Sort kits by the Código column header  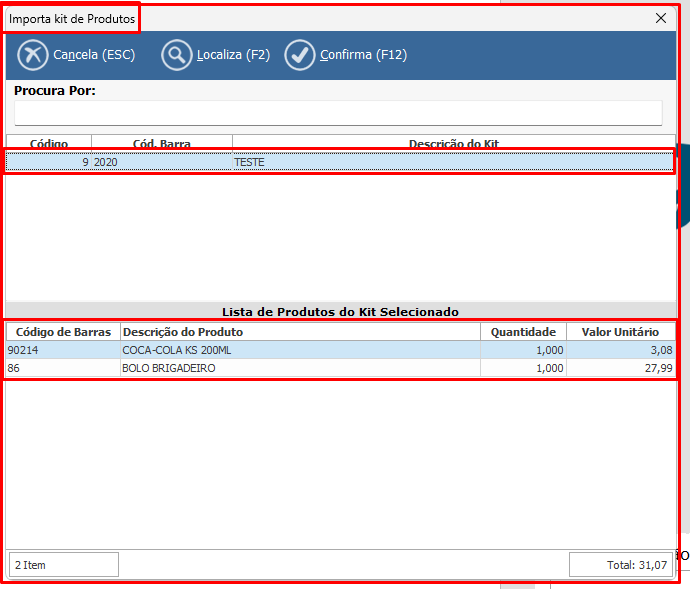(x=49, y=143)
